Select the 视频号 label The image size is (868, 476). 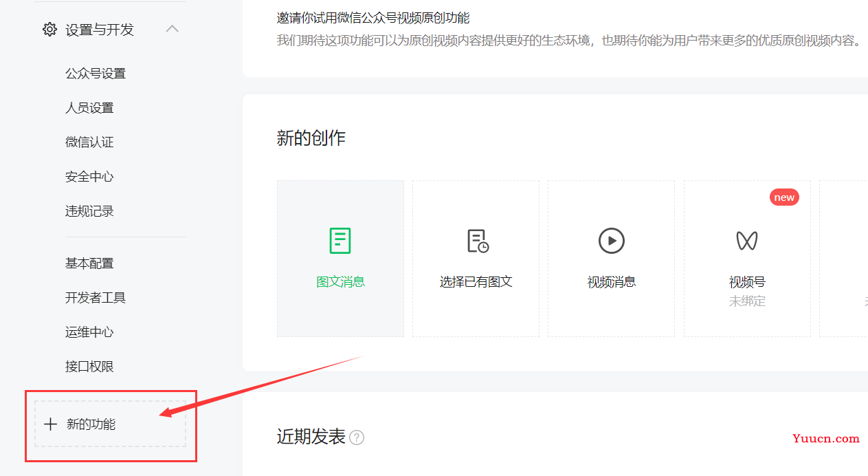coord(747,282)
